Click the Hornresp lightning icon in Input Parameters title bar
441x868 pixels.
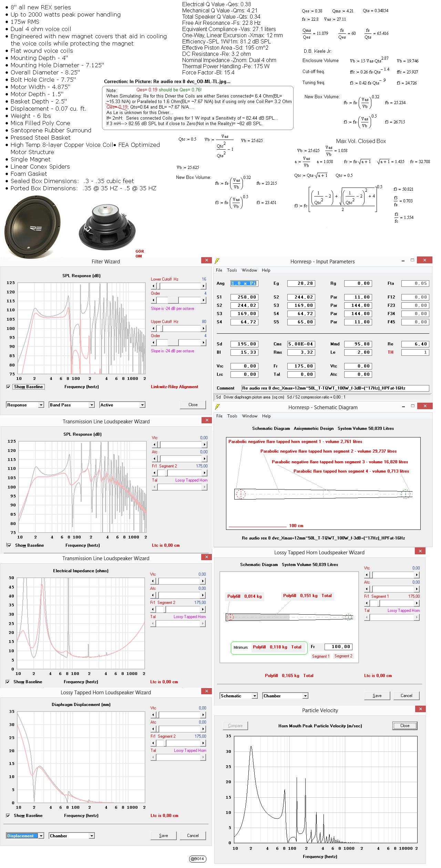(217, 261)
